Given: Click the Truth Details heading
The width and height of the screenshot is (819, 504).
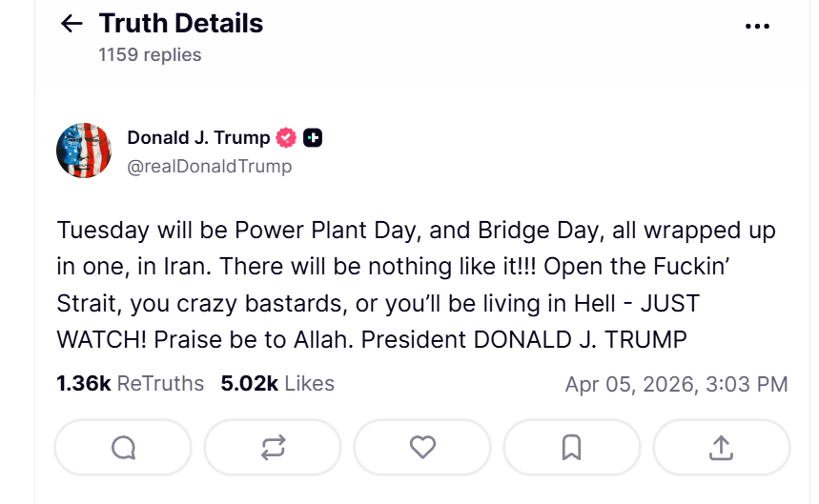Looking at the screenshot, I should (x=180, y=23).
